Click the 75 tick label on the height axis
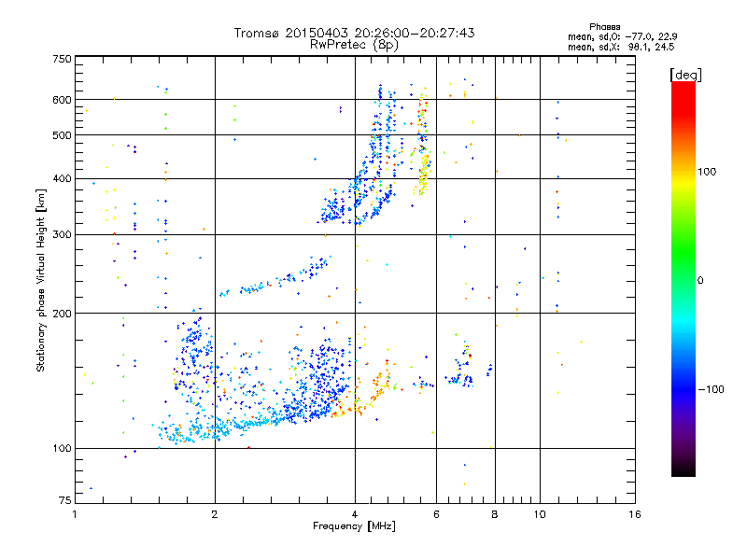The width and height of the screenshot is (747, 560). coord(65,500)
